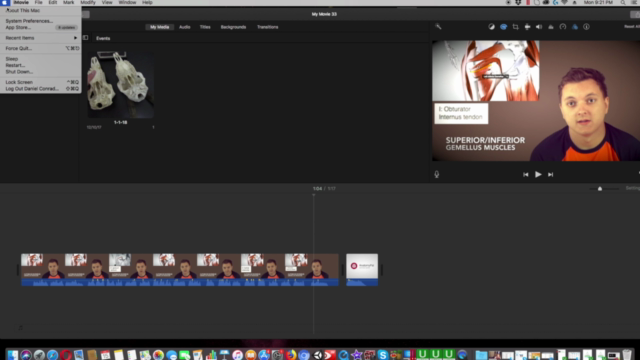This screenshot has height=360, width=640.
Task: Open Opera browser from the Dock
Action: (66, 355)
